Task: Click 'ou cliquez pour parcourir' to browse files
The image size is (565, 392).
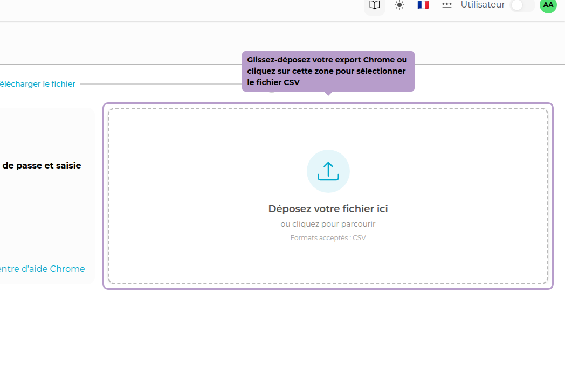Action: click(x=328, y=223)
